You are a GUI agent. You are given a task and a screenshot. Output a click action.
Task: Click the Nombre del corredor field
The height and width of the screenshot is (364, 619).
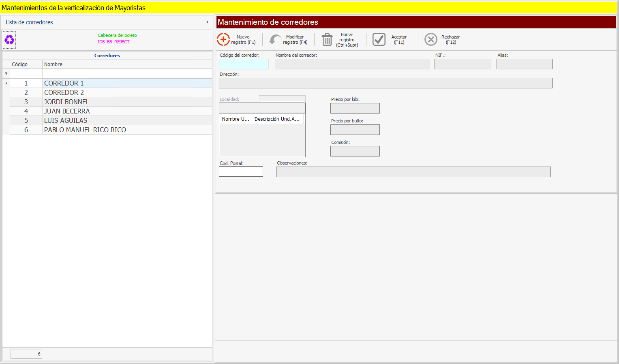coord(352,64)
